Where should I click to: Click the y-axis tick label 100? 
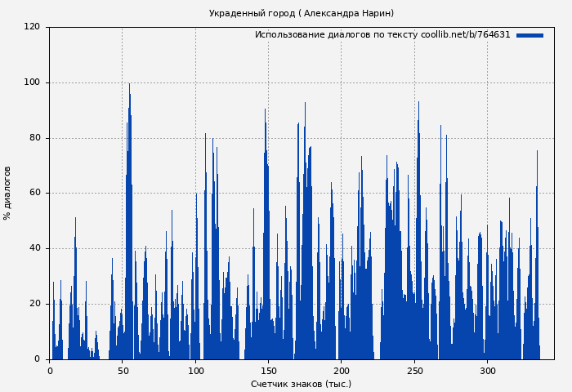pyautogui.click(x=32, y=82)
